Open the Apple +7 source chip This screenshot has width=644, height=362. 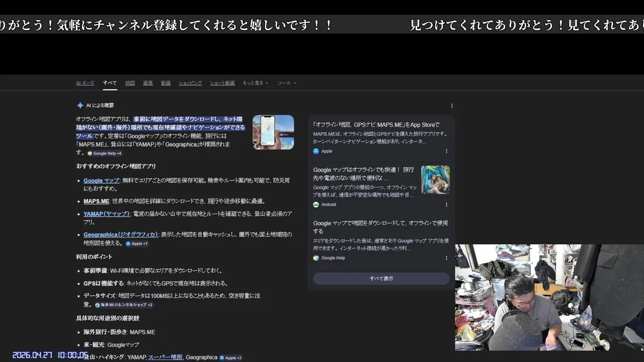coord(137,243)
